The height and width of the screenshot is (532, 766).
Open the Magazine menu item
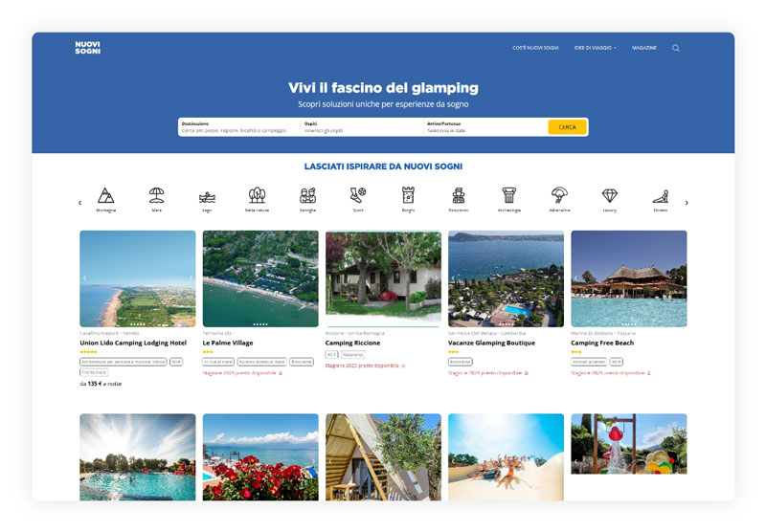point(643,48)
